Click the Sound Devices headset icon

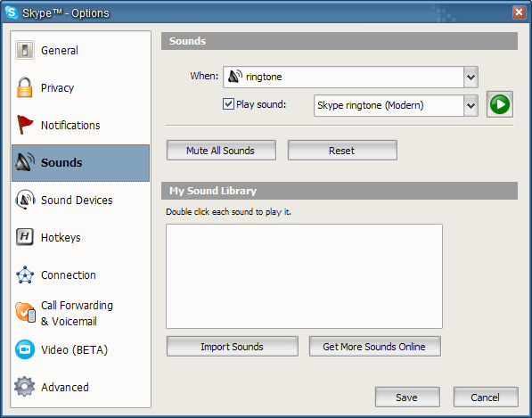click(25, 200)
